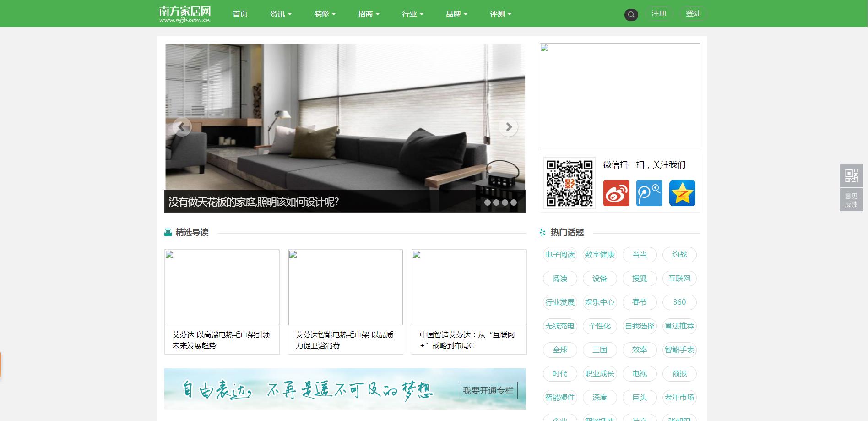The height and width of the screenshot is (421, 868).
Task: Open carousel headline about 天花板 lighting
Action: (254, 202)
